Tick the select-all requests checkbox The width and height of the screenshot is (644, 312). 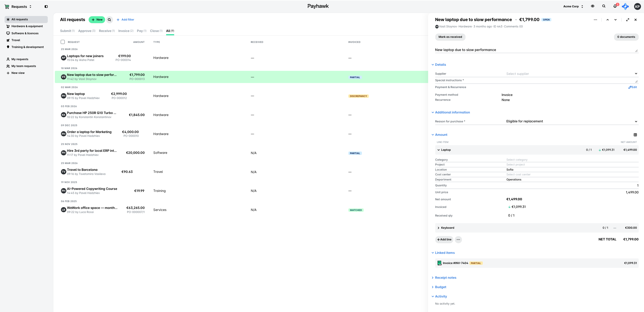(x=63, y=42)
